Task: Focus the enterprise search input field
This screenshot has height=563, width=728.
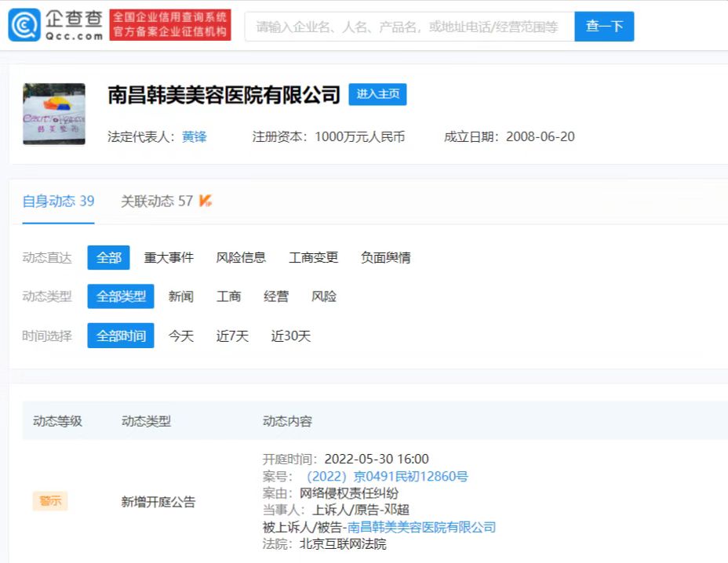Action: click(409, 27)
